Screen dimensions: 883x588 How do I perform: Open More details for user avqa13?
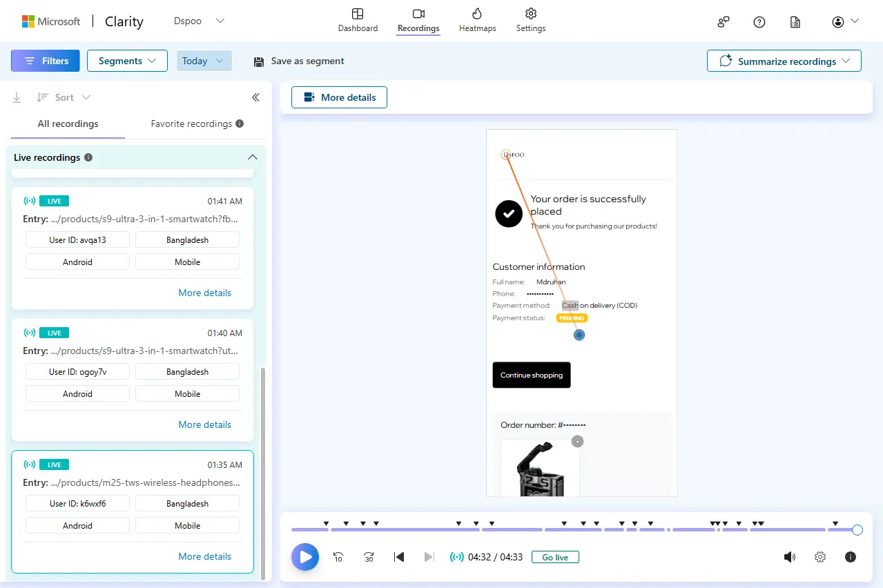[x=205, y=293]
